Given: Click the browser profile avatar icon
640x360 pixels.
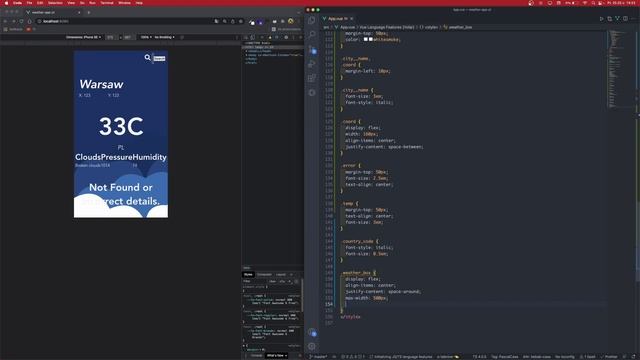Looking at the screenshot, I should pyautogui.click(x=291, y=21).
